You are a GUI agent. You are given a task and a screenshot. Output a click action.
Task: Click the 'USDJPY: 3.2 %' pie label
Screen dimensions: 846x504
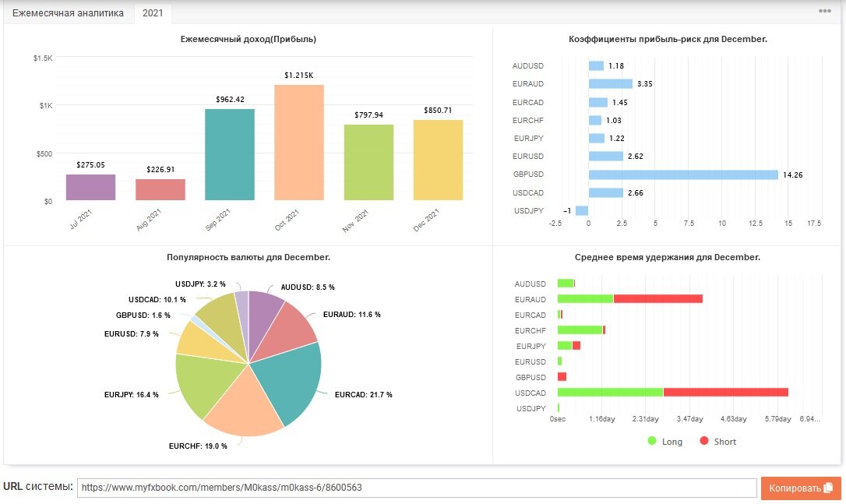[x=200, y=284]
